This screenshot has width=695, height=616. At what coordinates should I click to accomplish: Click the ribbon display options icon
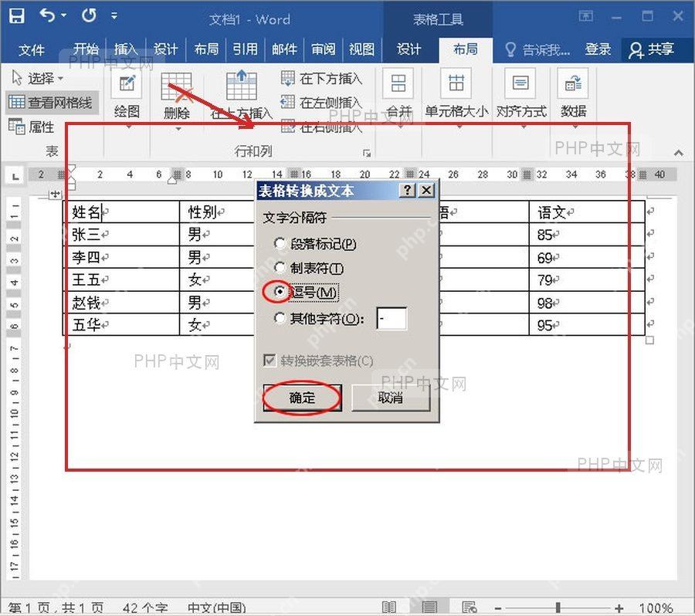click(585, 16)
